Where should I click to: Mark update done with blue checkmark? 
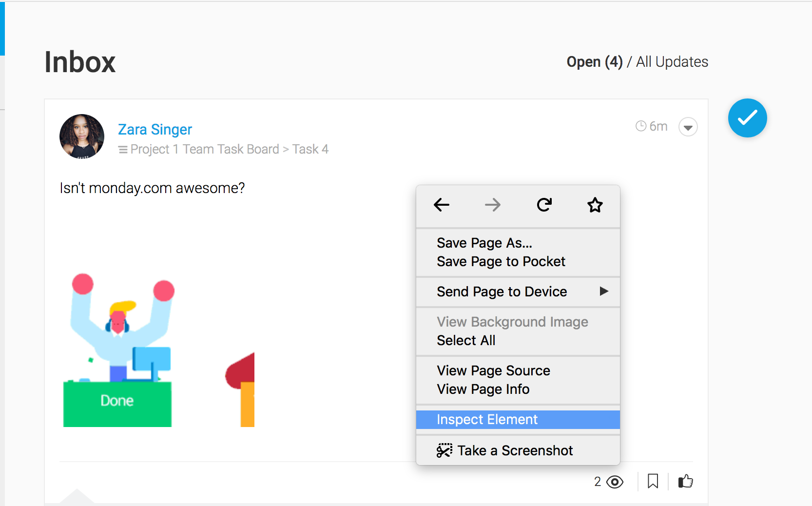[748, 118]
